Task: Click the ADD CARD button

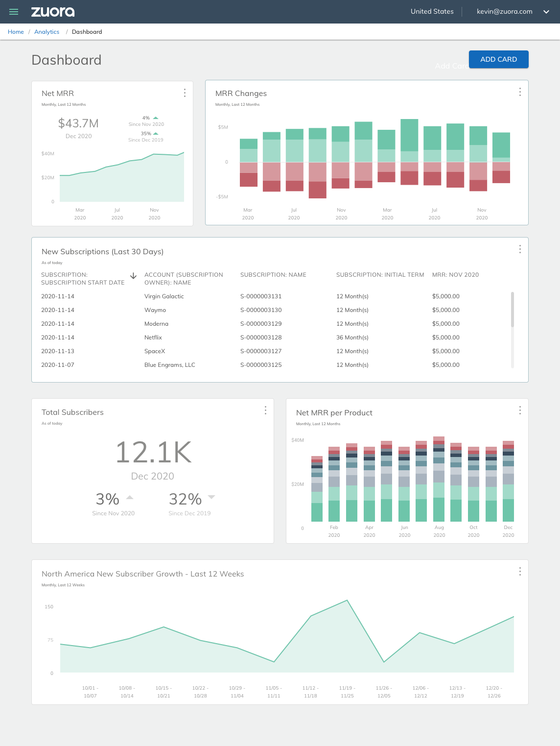Action: [498, 59]
